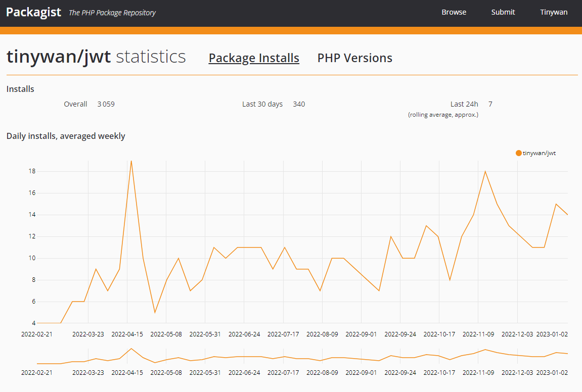582x392 pixels.
Task: Click the overview mini chart line below
Action: [x=303, y=357]
